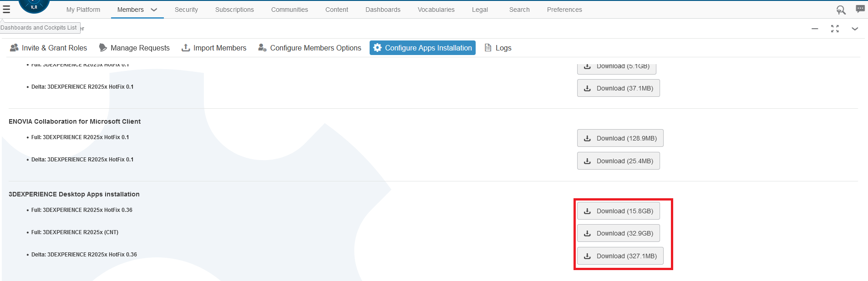The width and height of the screenshot is (868, 281).
Task: Minimize the widget panel
Action: click(x=815, y=29)
